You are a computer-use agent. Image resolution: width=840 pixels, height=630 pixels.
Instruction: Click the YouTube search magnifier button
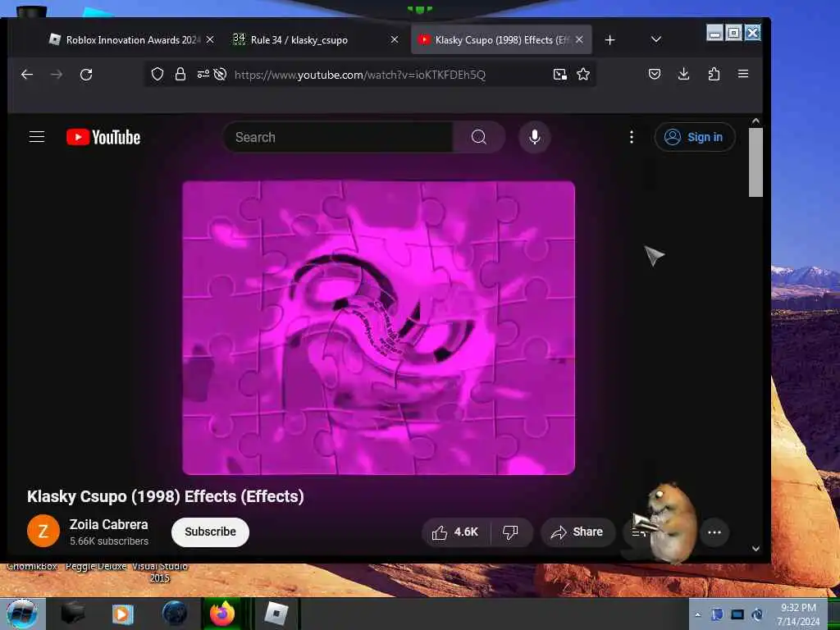(479, 137)
